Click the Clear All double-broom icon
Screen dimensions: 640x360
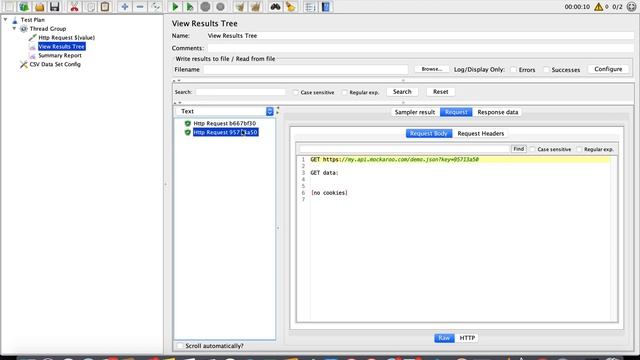point(256,7)
